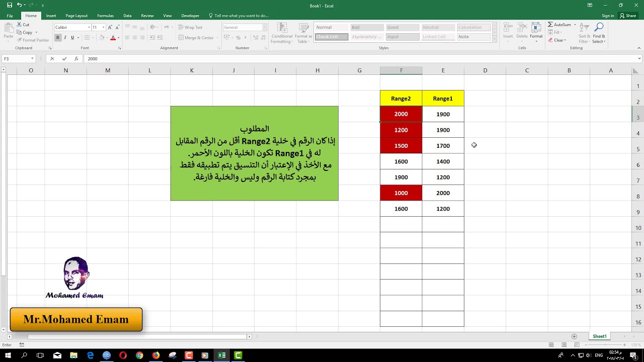This screenshot has width=644, height=362.
Task: Click the Tell me what you want search box
Action: pyautogui.click(x=238, y=16)
